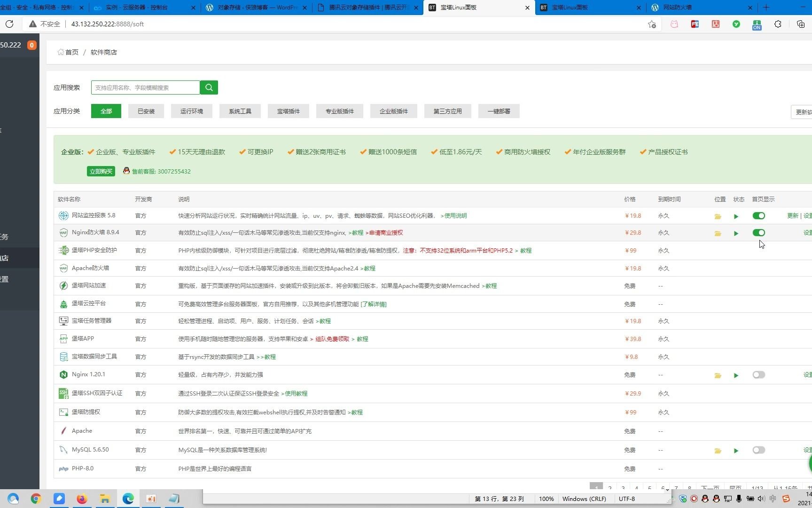Click the status play icon for MySQL 5.6.50
Screen dimensions: 812x508
(736, 451)
